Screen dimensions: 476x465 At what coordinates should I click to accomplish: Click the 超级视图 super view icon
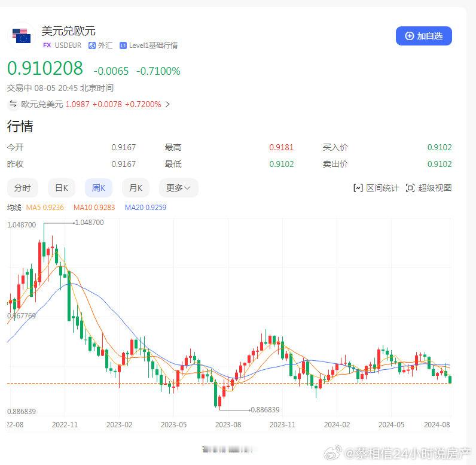tap(410, 188)
